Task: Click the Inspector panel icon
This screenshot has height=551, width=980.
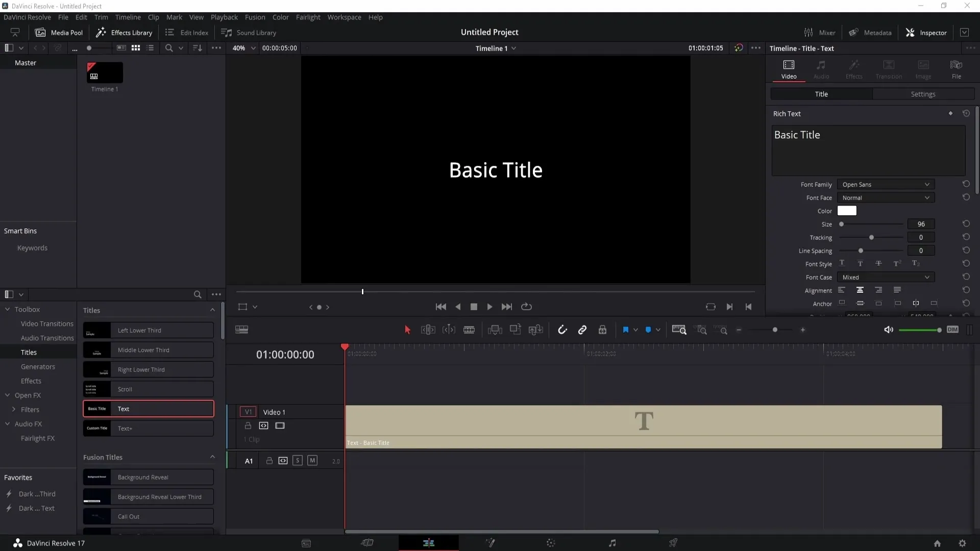Action: pyautogui.click(x=911, y=32)
